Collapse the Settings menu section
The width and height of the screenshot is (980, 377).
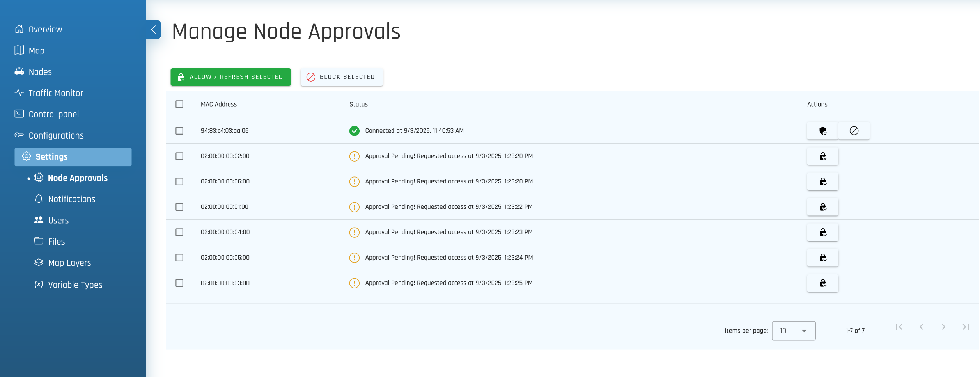pos(73,157)
